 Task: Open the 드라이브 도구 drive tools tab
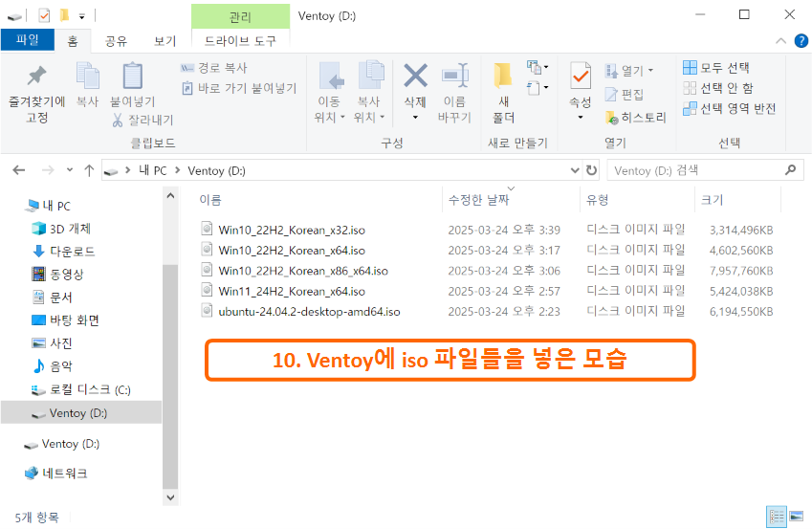pyautogui.click(x=240, y=41)
